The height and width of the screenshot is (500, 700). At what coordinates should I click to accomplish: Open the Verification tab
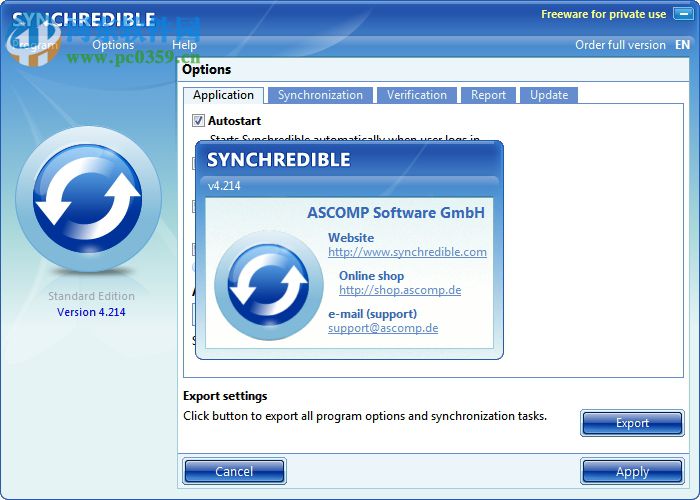(x=417, y=95)
